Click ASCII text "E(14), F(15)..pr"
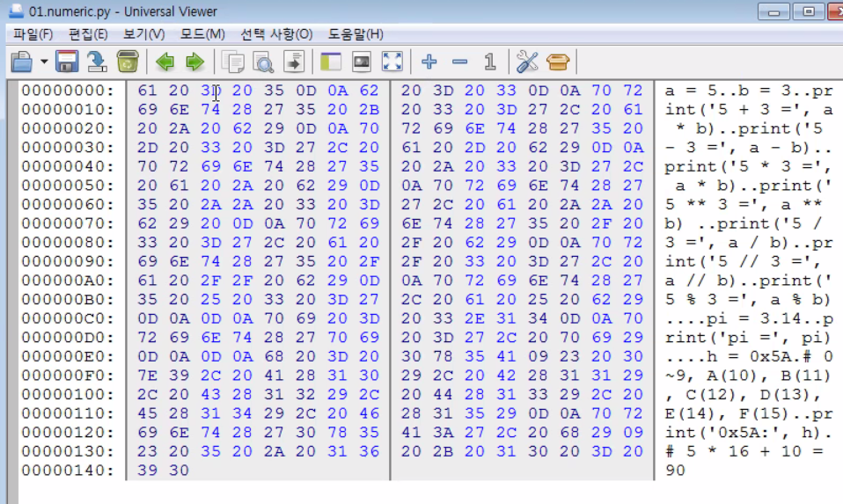The image size is (843, 504). pyautogui.click(x=748, y=413)
